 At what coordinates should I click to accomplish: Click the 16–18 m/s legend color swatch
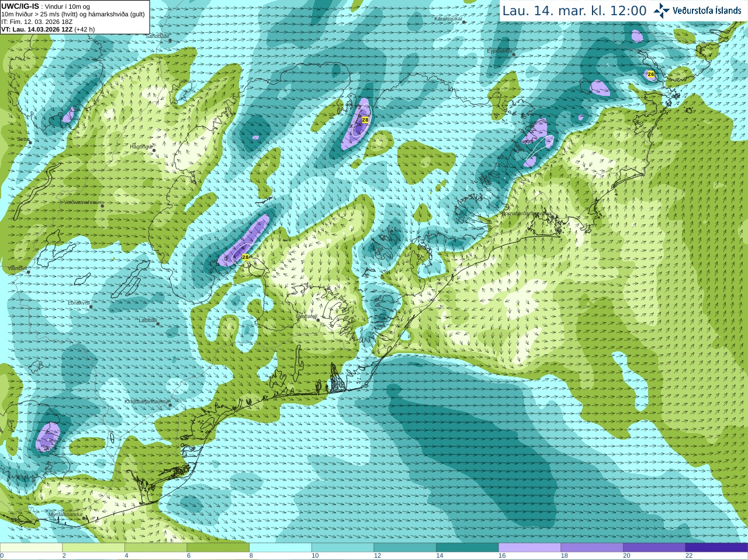pos(530,547)
